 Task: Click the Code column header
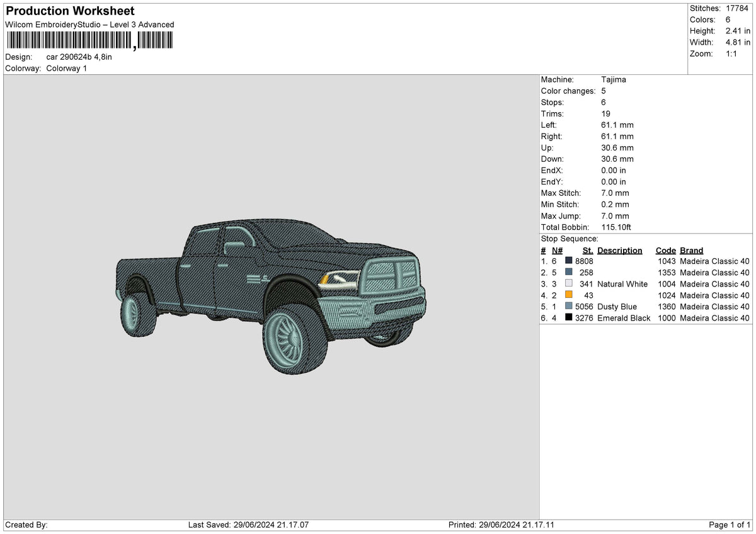point(665,251)
